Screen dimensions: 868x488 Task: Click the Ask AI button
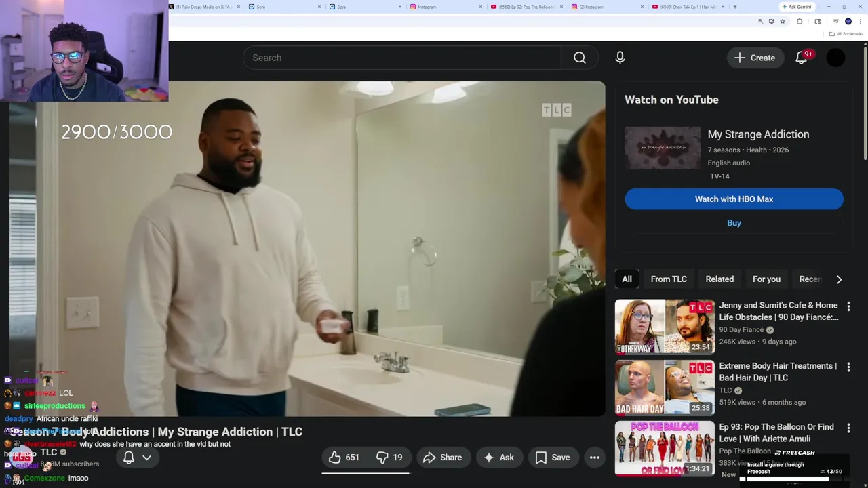point(498,457)
